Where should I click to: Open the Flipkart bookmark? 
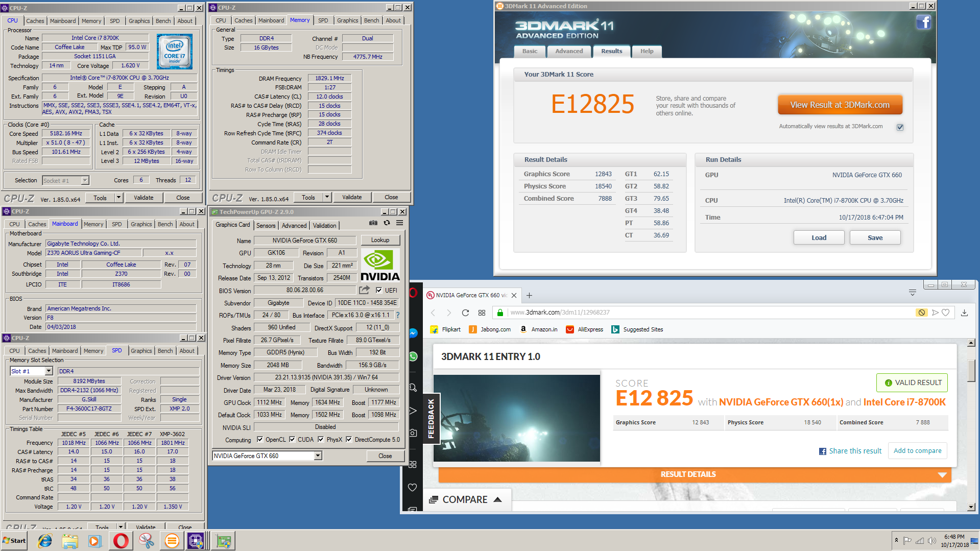click(445, 329)
